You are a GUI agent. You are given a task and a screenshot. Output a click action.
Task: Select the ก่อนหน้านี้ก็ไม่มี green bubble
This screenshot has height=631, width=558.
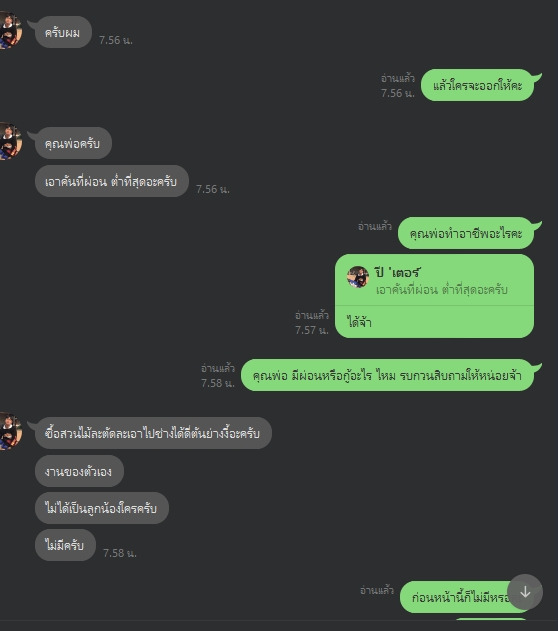point(461,597)
